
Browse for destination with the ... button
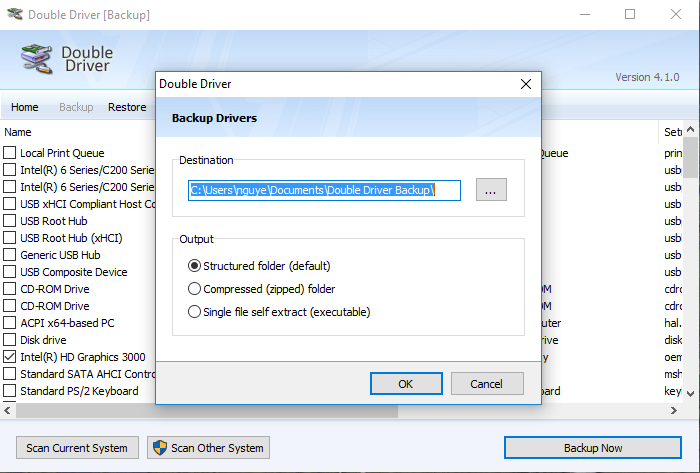[491, 190]
